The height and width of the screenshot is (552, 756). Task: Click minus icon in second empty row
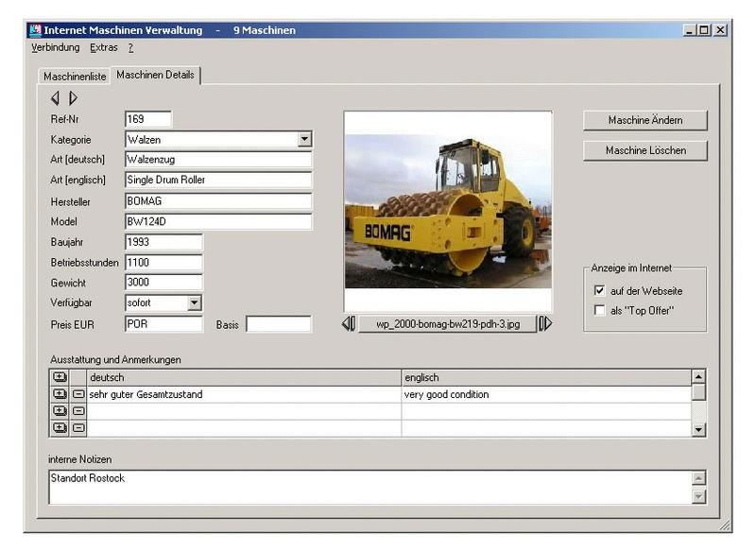78,411
